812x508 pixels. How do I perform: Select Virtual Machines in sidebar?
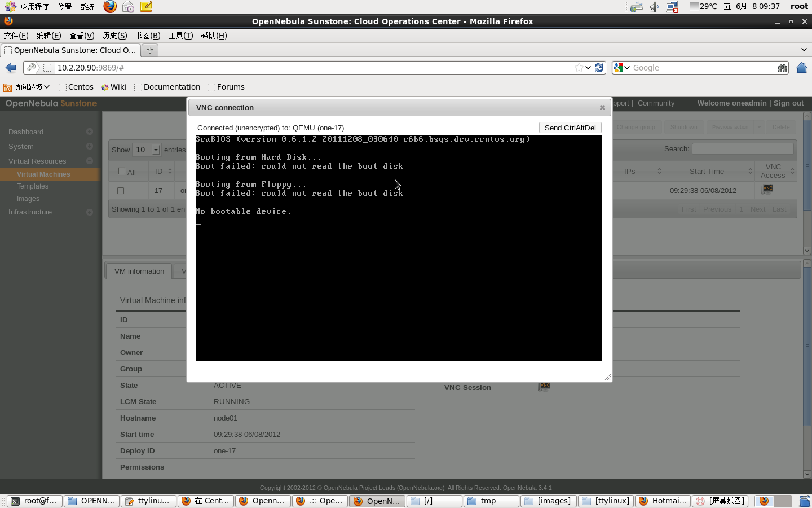[43, 174]
